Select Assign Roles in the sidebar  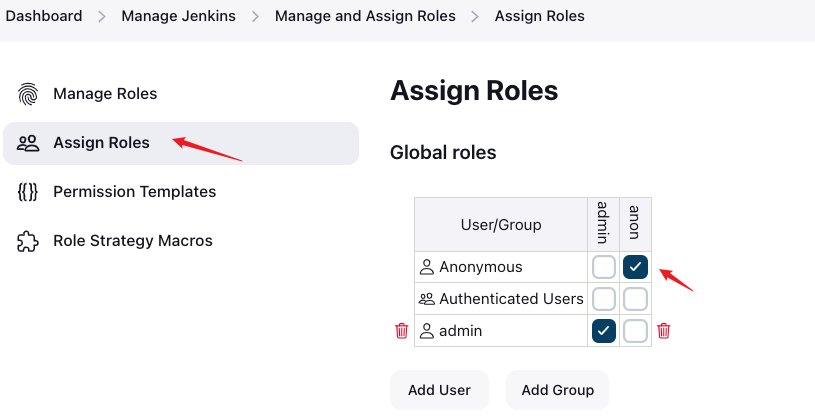pos(181,143)
